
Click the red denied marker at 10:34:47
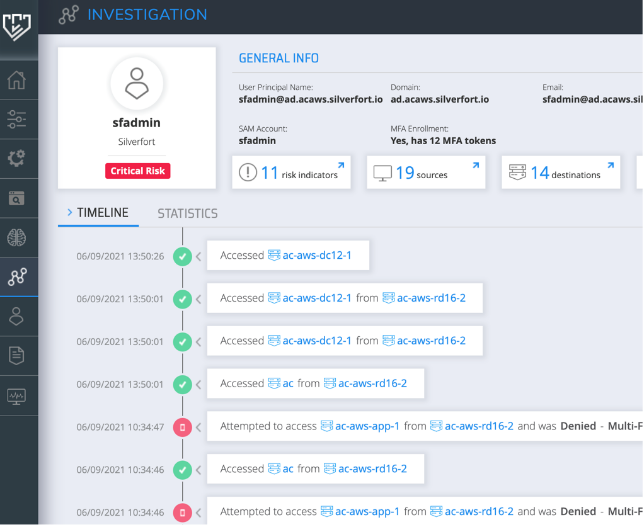tap(182, 427)
